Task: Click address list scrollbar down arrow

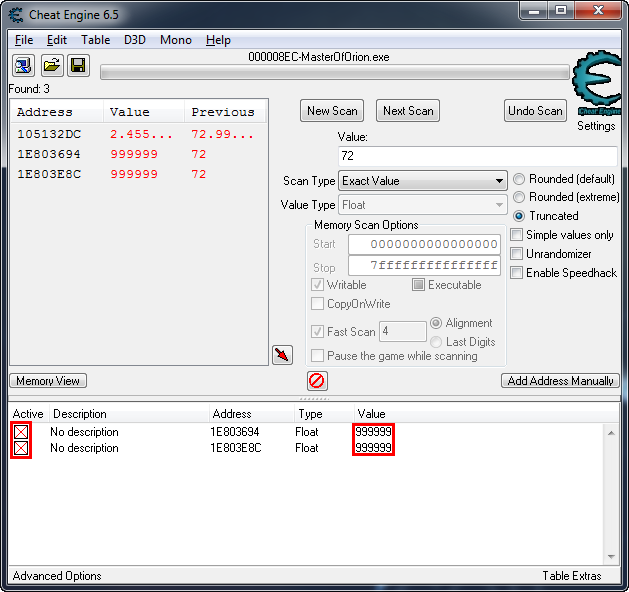Action: [x=611, y=557]
